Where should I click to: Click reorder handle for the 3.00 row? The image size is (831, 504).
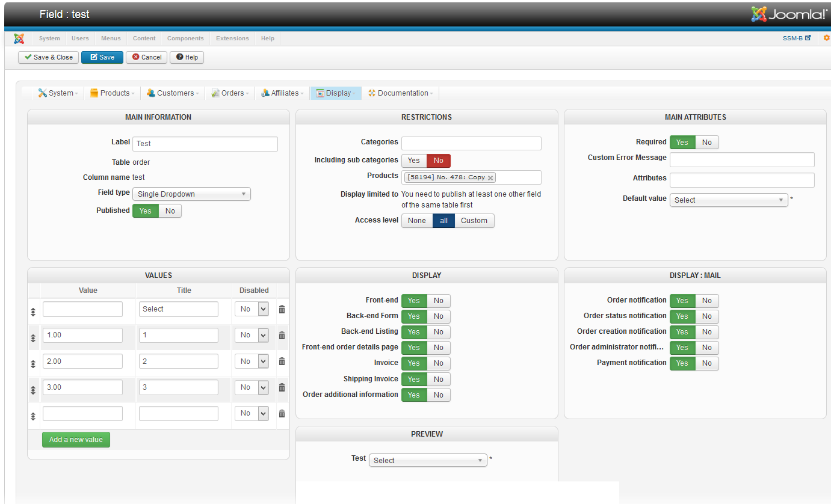pyautogui.click(x=33, y=390)
